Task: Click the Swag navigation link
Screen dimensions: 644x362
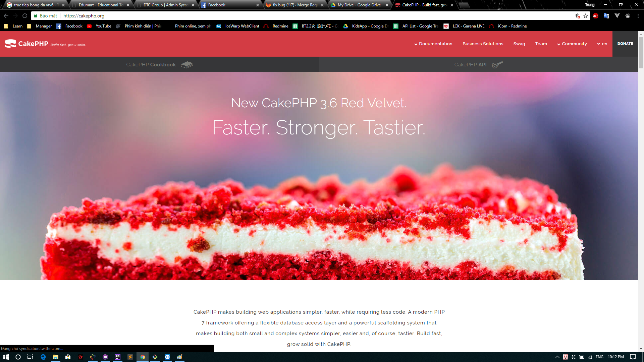Action: (519, 43)
